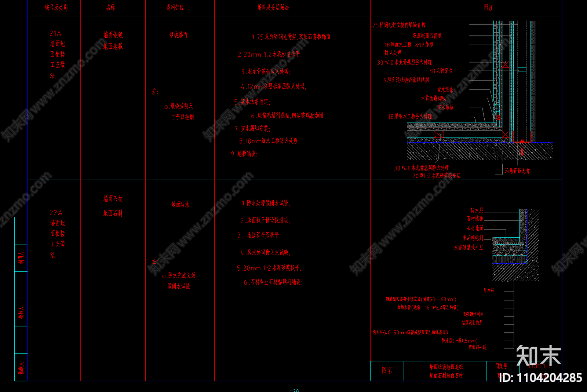Image resolution: width=587 pixels, height=392 pixels.
Task: Click the '界面剂一道' label
Action: click(x=477, y=347)
